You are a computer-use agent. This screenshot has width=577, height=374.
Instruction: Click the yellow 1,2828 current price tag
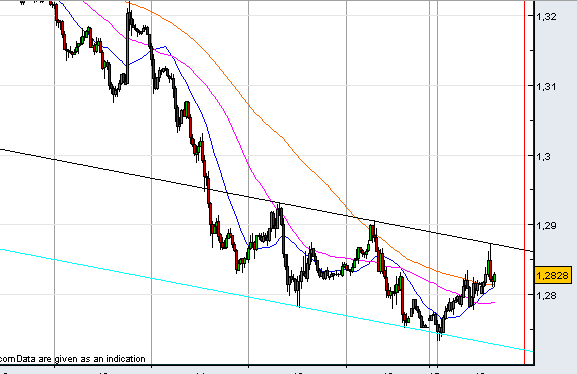(x=552, y=275)
